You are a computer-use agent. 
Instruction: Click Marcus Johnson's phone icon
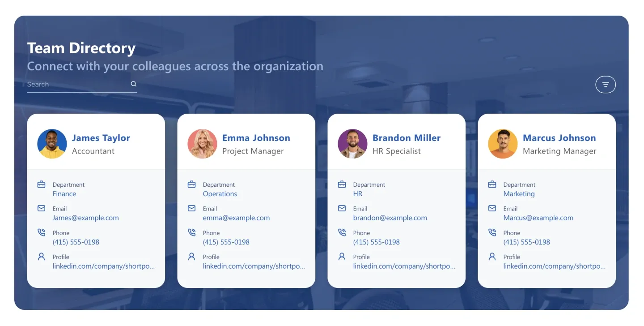[492, 232]
